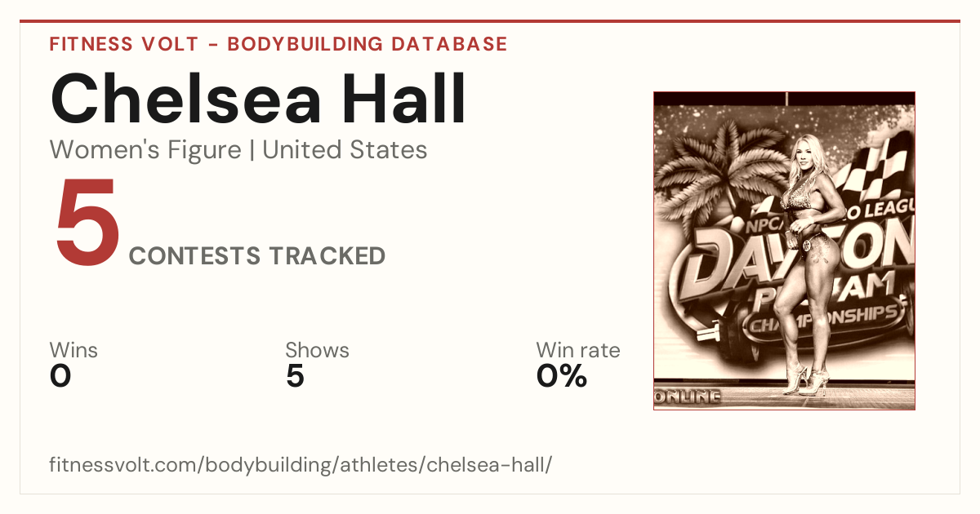The width and height of the screenshot is (980, 514).
Task: Click the Shows stat label
Action: (x=317, y=351)
